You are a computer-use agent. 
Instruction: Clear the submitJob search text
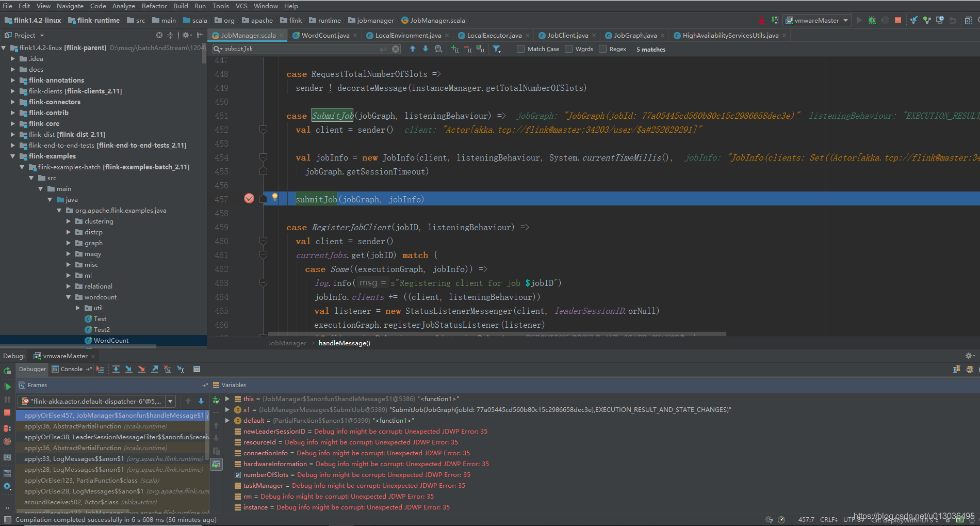[x=396, y=49]
